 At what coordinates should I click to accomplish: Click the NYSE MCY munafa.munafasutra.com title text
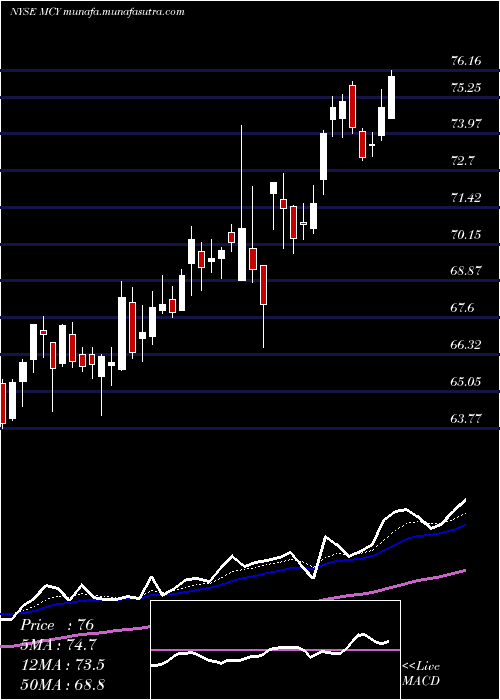click(x=97, y=11)
